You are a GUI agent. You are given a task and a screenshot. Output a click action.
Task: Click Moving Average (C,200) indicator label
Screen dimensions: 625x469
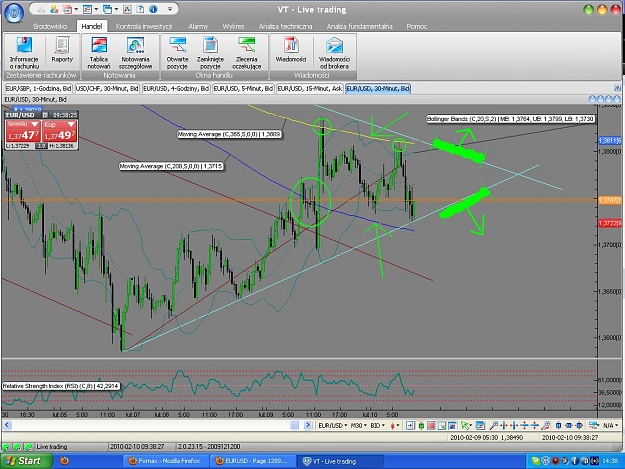(171, 166)
